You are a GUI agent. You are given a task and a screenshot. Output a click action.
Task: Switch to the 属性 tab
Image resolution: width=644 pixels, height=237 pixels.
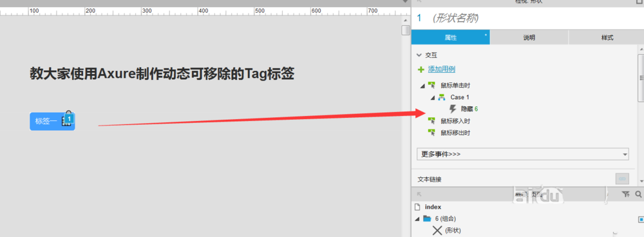pos(451,37)
